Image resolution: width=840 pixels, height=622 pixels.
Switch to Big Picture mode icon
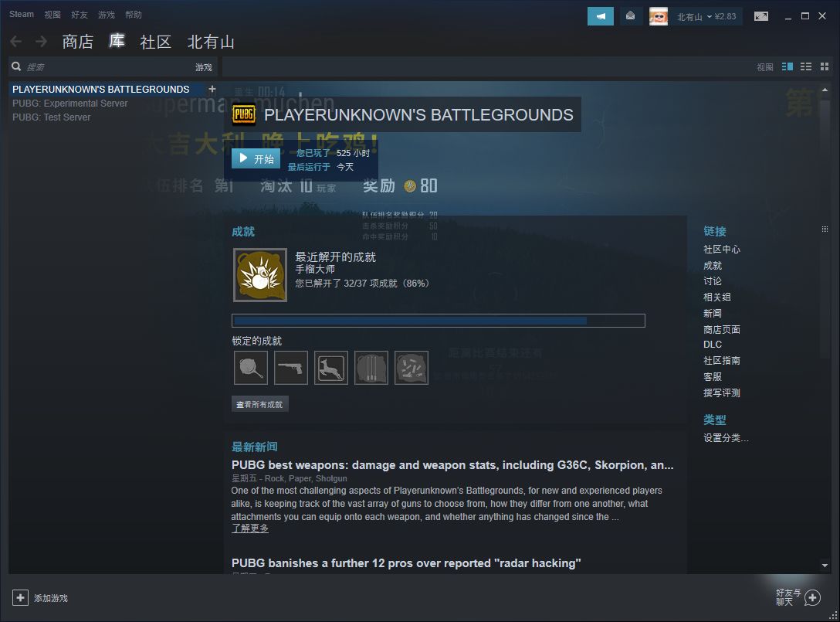click(761, 16)
